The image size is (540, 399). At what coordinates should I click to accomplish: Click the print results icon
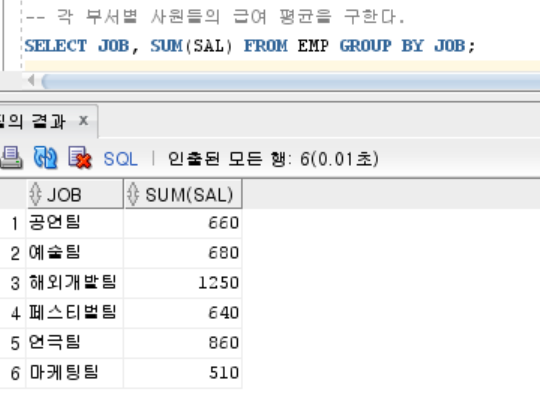(x=11, y=158)
